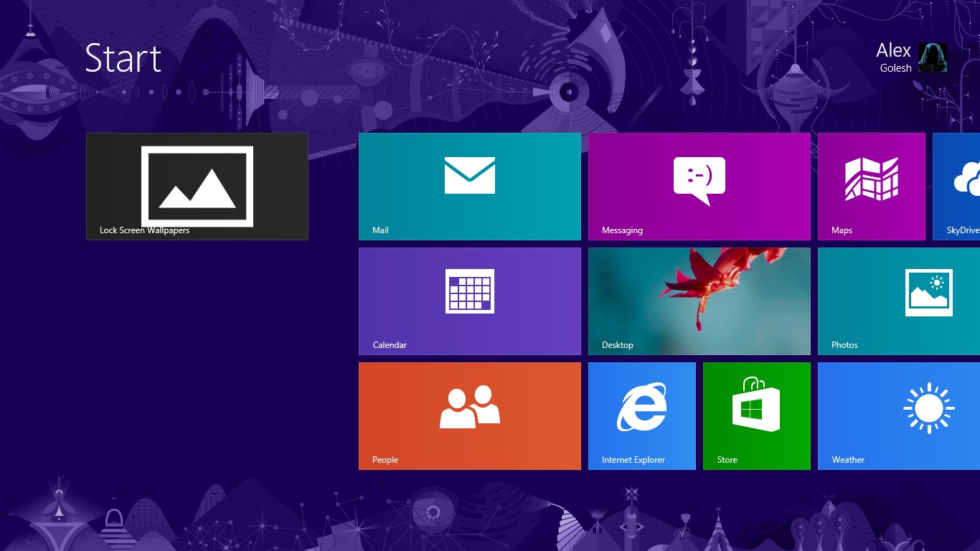The width and height of the screenshot is (980, 551).
Task: Open Calendar using its grid icon
Action: [469, 291]
